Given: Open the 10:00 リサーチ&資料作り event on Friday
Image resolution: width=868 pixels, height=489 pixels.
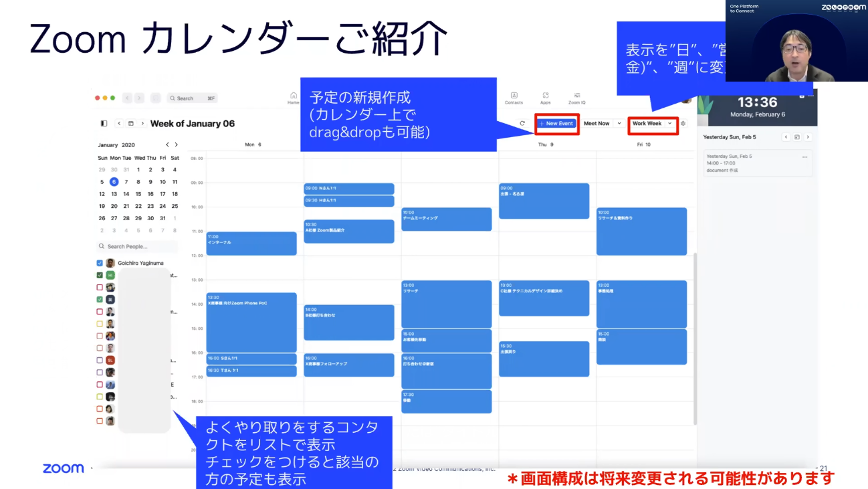Looking at the screenshot, I should (x=642, y=231).
